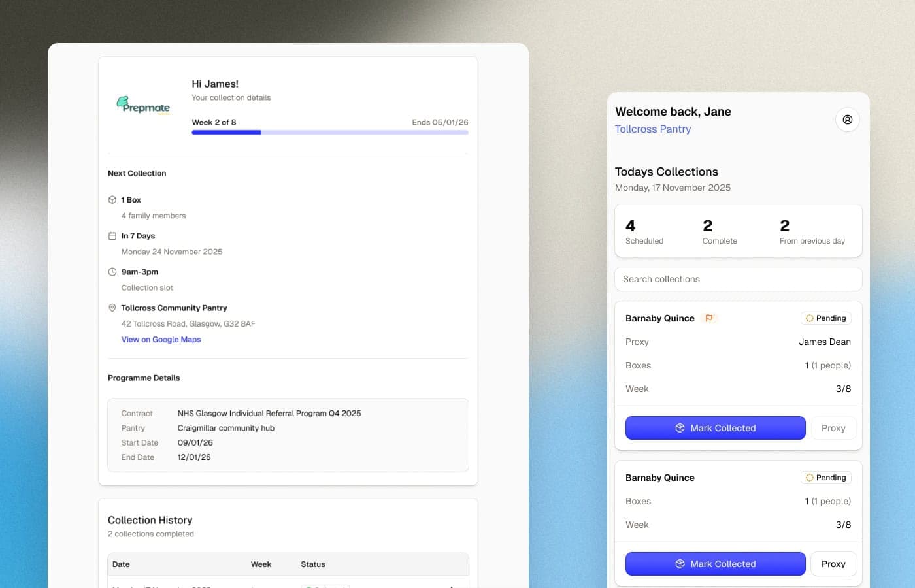This screenshot has height=588, width=915.
Task: Click the box icon next to 1 Box
Action: 112,200
